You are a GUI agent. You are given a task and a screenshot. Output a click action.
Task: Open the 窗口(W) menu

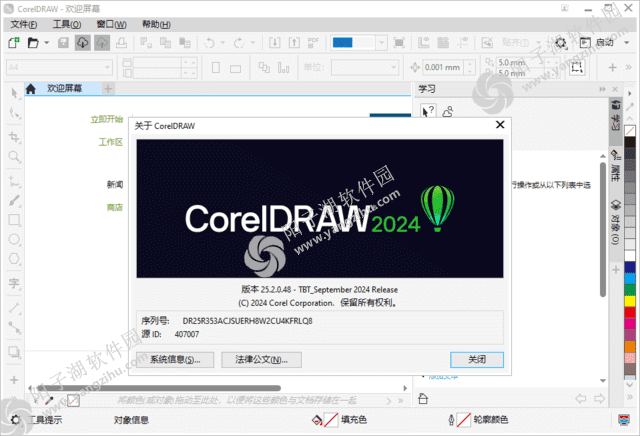click(x=111, y=24)
